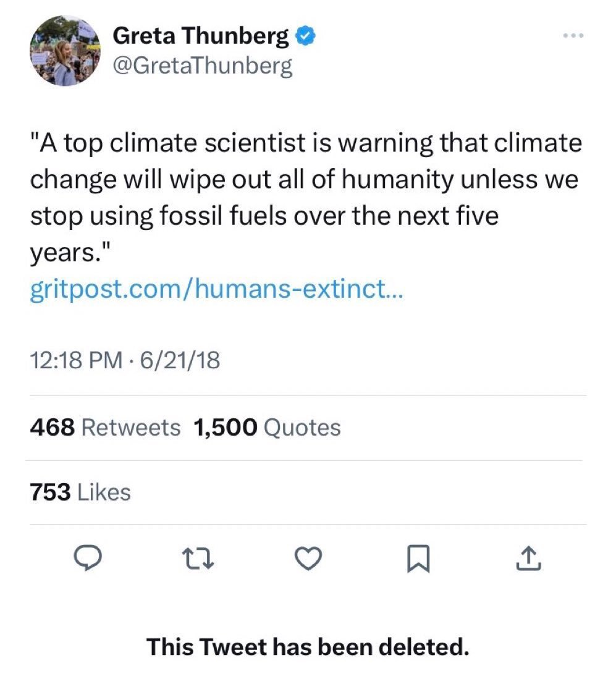Open the gritpost.com/humans-extinct link
This screenshot has width=616, height=684.
click(217, 289)
